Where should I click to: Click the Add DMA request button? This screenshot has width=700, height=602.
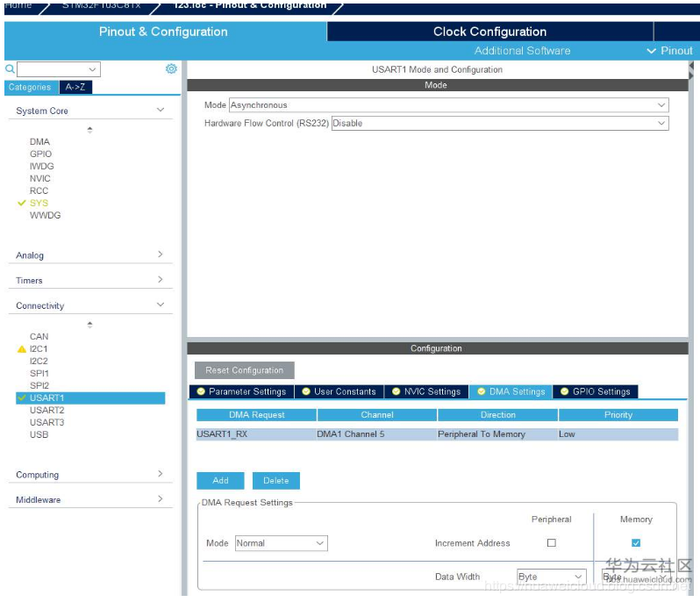220,481
